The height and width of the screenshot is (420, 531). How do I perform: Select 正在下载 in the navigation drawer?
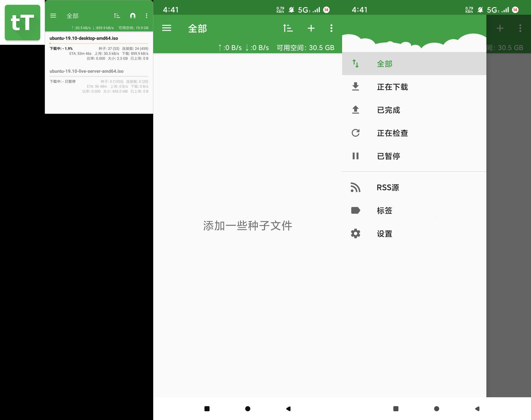coord(392,87)
